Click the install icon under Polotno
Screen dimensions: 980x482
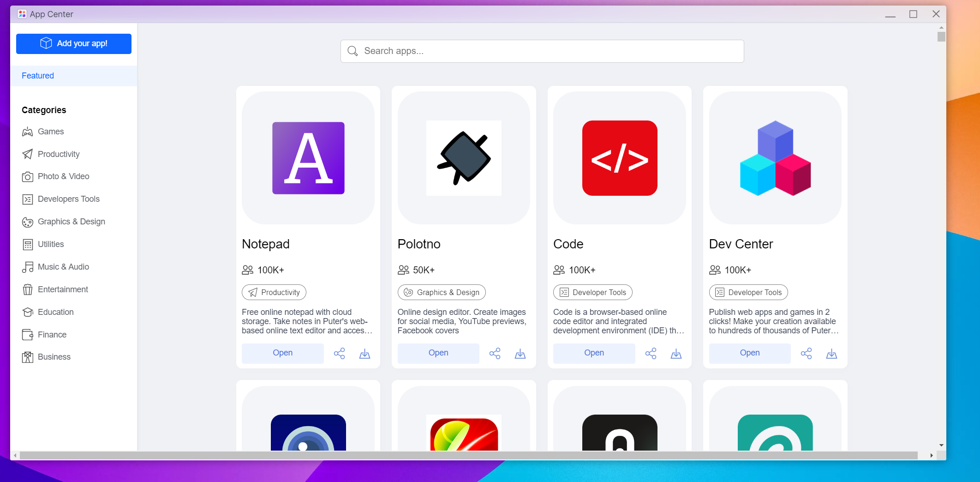click(520, 354)
